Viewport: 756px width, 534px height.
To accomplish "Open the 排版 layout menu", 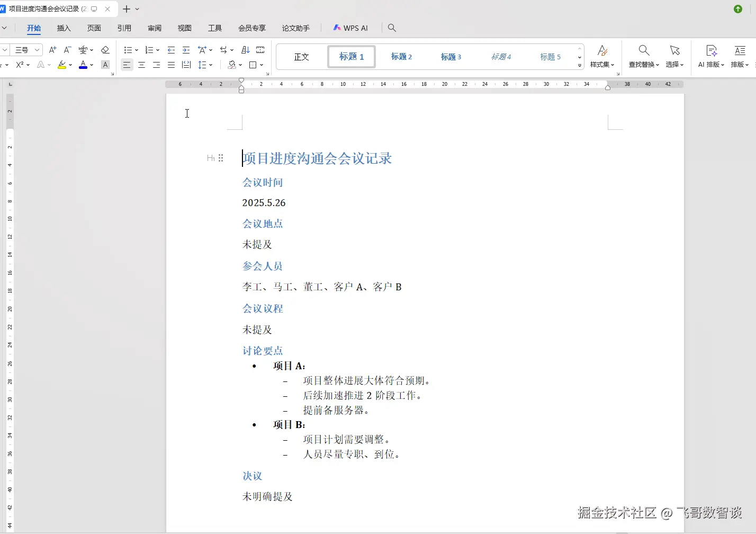I will (740, 56).
